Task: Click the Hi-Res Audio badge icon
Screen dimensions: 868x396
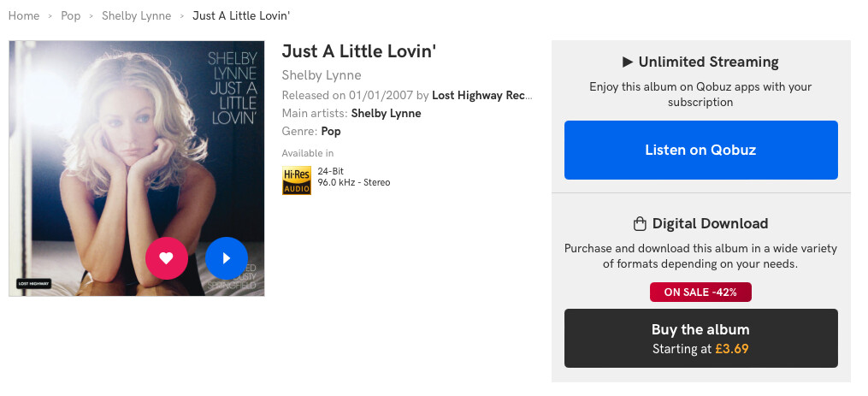Action: pyautogui.click(x=297, y=180)
